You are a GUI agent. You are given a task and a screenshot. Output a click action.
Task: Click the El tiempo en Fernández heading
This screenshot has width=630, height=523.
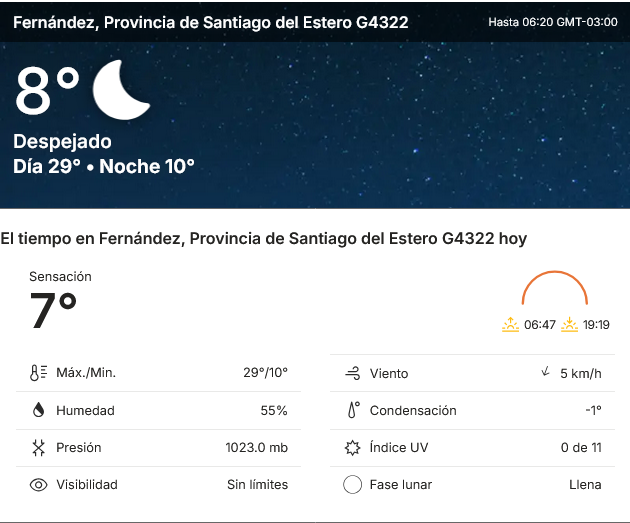point(264,239)
